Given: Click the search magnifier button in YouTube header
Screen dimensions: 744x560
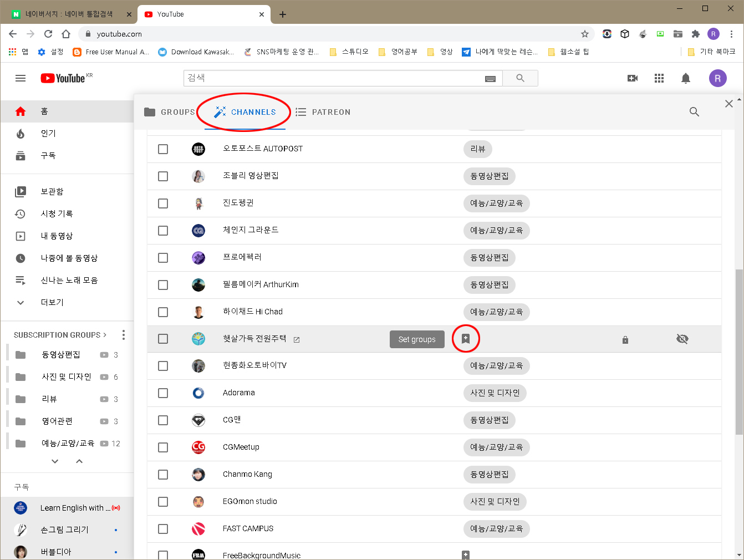Looking at the screenshot, I should (520, 78).
